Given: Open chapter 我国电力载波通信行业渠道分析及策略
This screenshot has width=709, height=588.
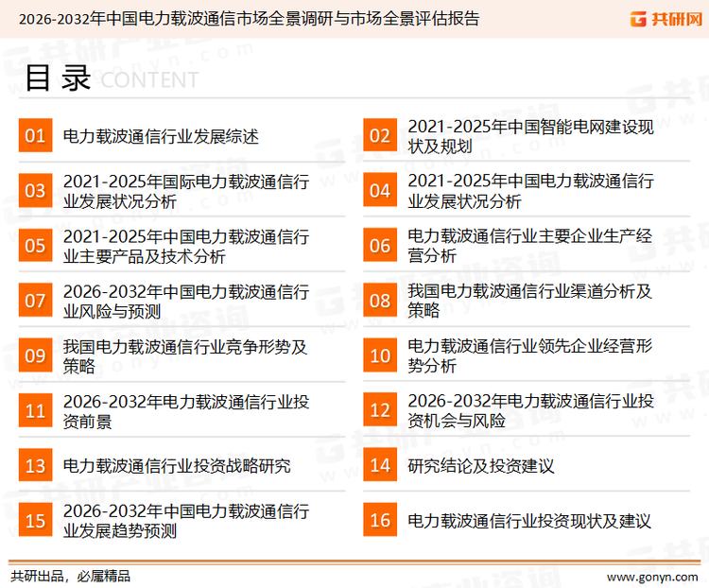Looking at the screenshot, I should (529, 301).
